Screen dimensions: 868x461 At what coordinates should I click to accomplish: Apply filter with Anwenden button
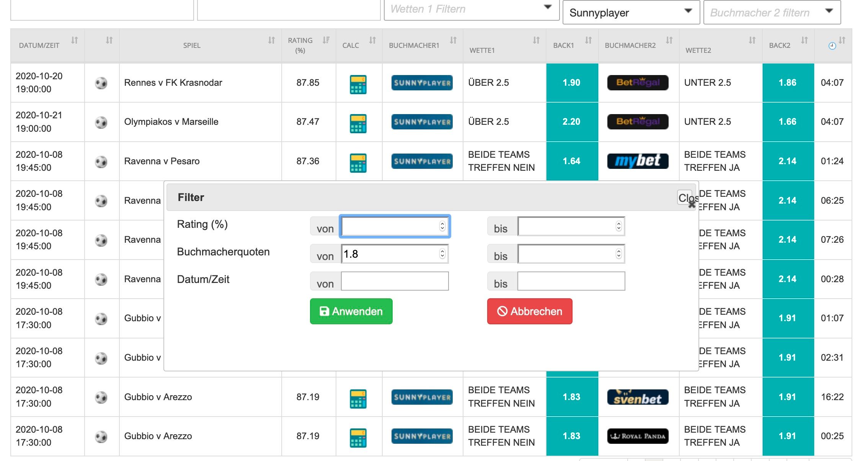pos(351,311)
